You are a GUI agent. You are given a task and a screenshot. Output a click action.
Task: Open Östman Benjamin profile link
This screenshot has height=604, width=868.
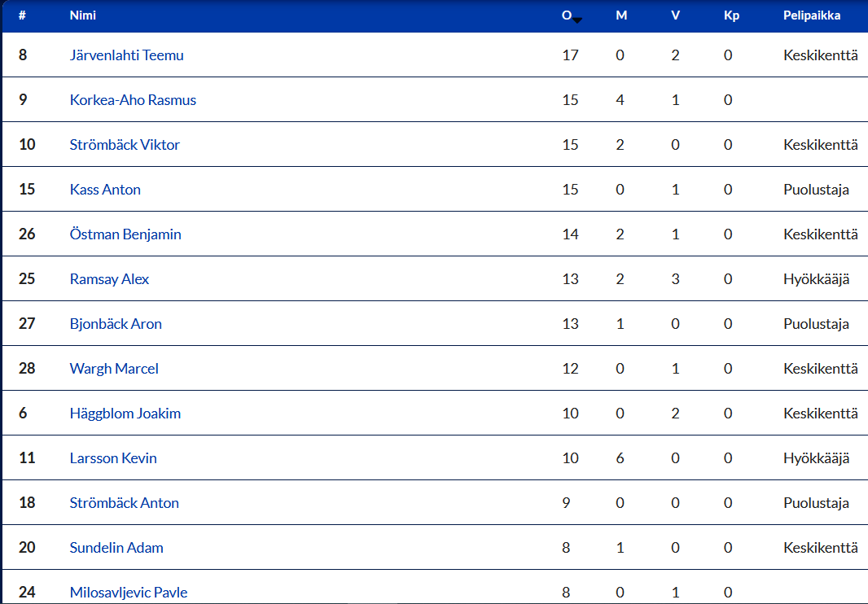coord(125,234)
